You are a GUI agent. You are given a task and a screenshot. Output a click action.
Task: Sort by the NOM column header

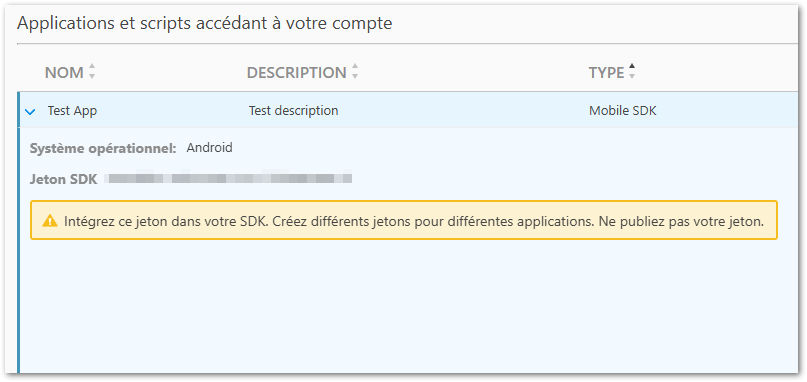pyautogui.click(x=64, y=73)
